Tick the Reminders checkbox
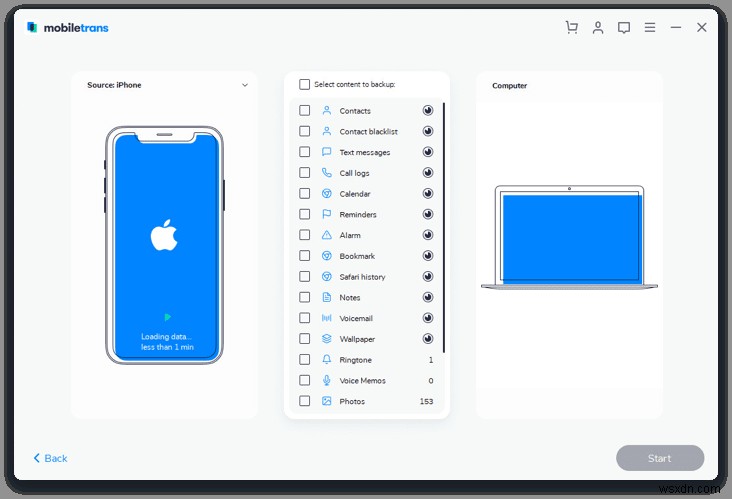 click(304, 214)
